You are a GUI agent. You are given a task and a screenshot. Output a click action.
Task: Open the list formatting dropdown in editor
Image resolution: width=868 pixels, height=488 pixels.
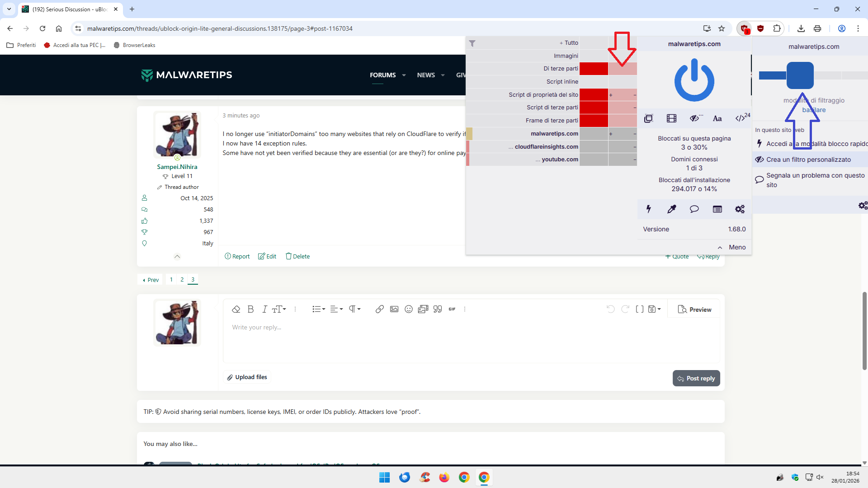(x=318, y=309)
